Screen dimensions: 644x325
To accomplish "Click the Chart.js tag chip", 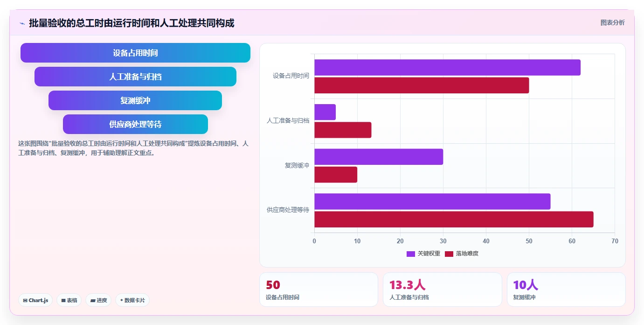I will pos(35,300).
